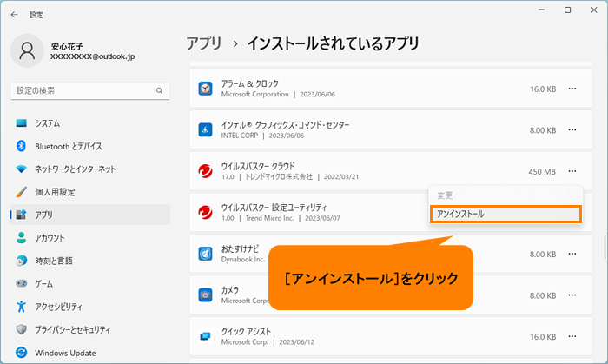This screenshot has height=364, width=608.
Task: Click the ウイルスバスター クラウド app name
Action: [x=258, y=166]
